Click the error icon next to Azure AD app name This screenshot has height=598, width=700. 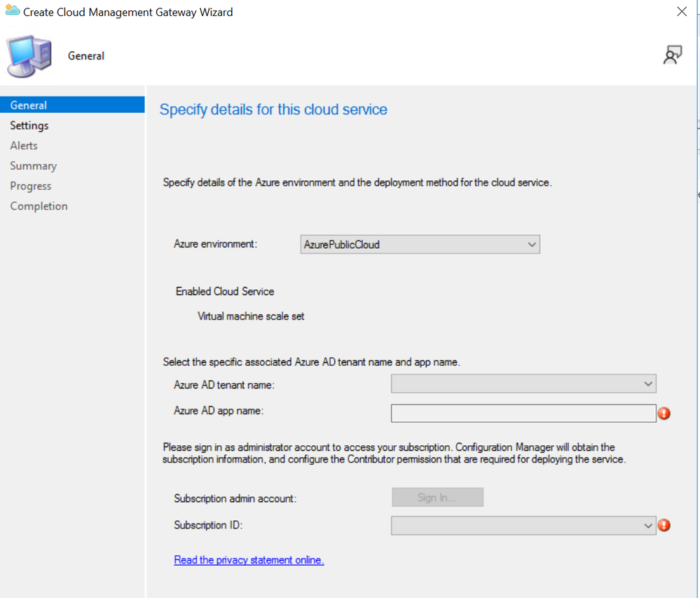pyautogui.click(x=664, y=414)
